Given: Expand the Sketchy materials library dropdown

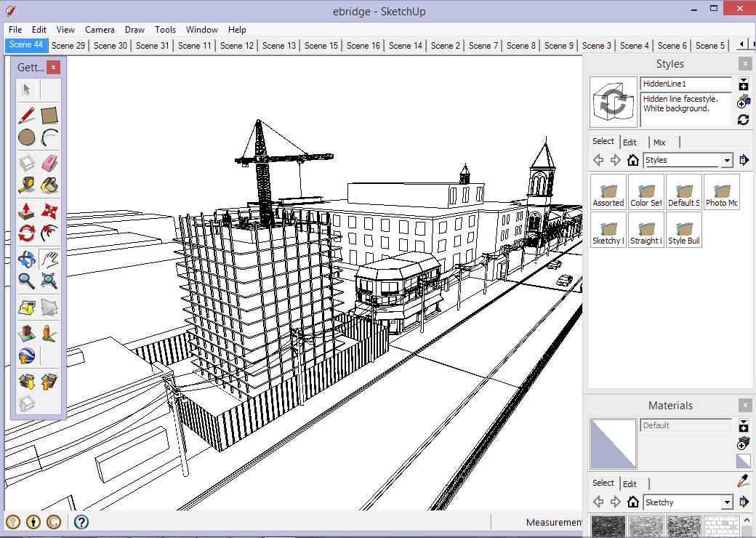Looking at the screenshot, I should tap(727, 502).
